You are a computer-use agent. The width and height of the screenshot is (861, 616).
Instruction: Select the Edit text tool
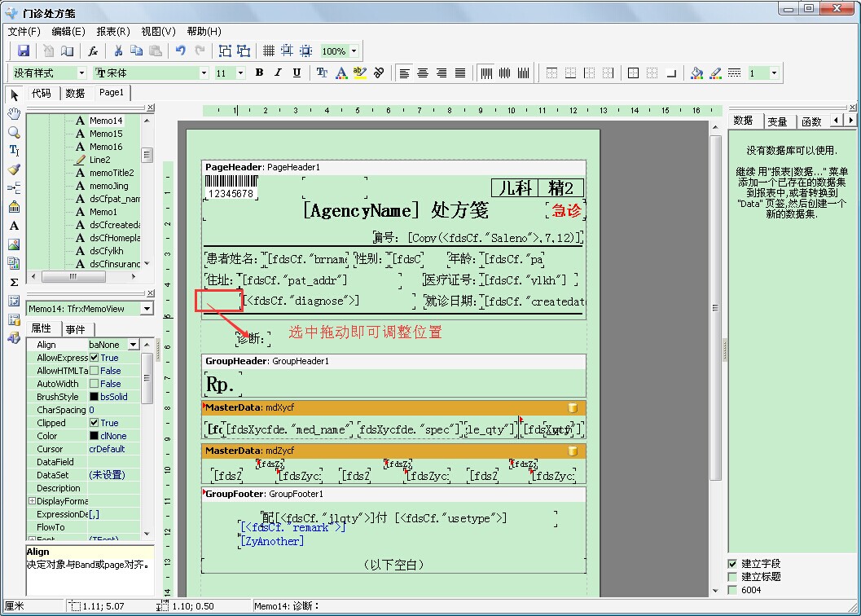[x=15, y=151]
